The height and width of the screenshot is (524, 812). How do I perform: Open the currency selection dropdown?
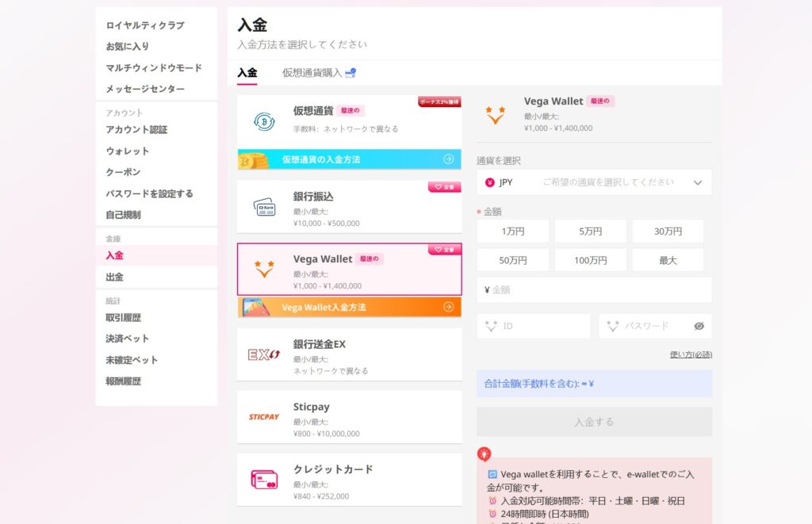pos(594,182)
